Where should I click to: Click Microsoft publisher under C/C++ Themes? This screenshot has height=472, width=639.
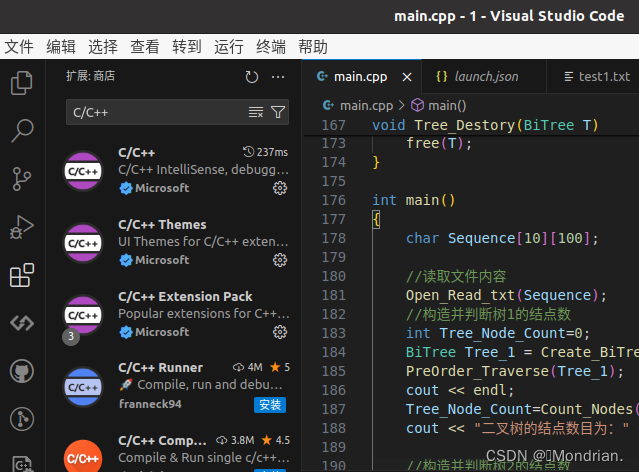(162, 260)
